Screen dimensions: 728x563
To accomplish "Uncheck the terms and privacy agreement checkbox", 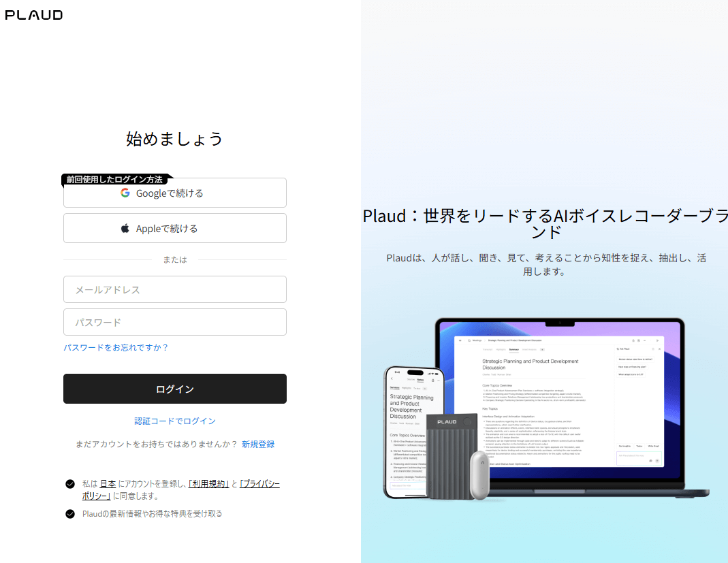I will point(70,484).
